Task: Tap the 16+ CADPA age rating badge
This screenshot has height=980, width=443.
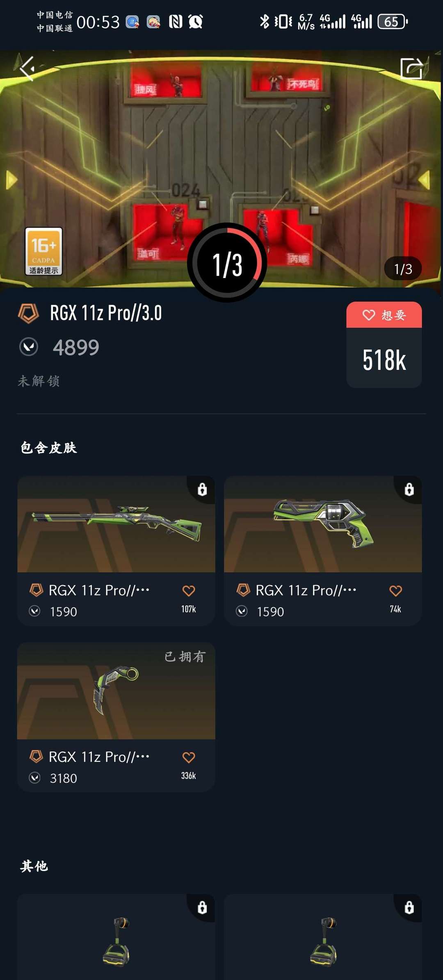Action: tap(43, 251)
